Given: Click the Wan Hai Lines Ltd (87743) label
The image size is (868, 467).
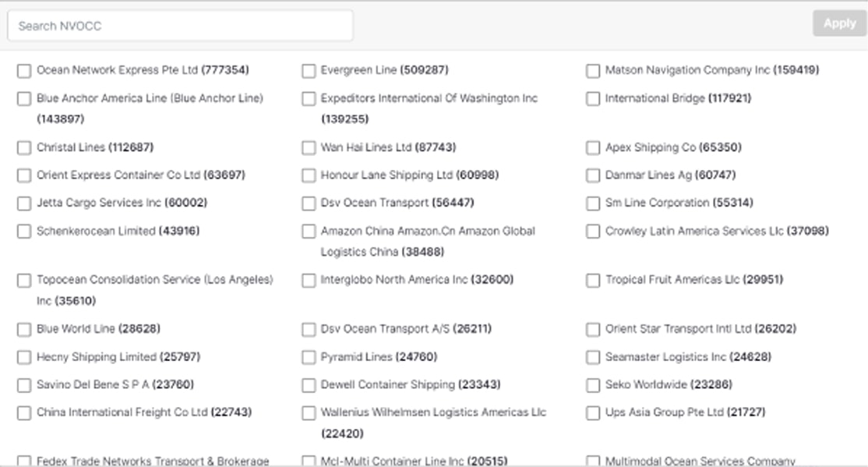Looking at the screenshot, I should pos(389,147).
